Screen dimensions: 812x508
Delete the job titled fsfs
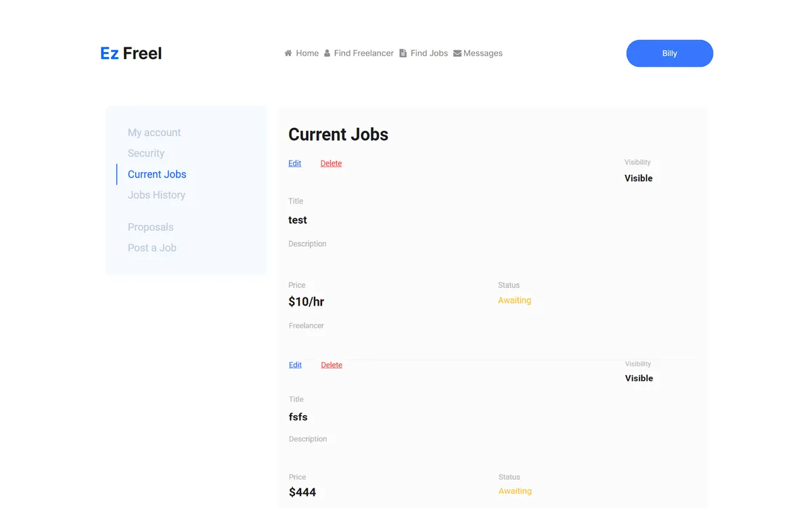pos(332,365)
